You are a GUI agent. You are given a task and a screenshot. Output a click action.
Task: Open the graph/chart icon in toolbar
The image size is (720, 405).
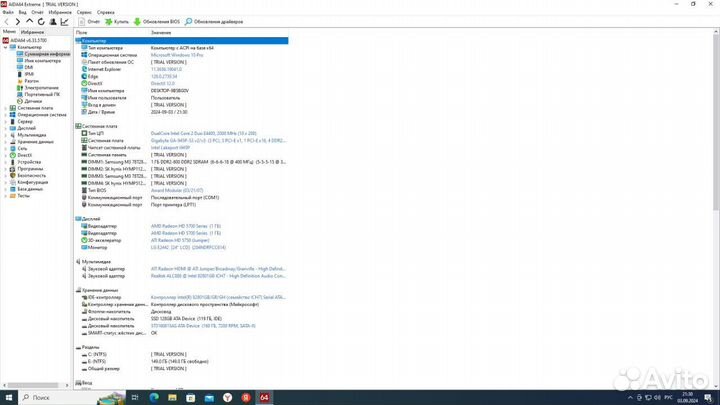tap(65, 20)
